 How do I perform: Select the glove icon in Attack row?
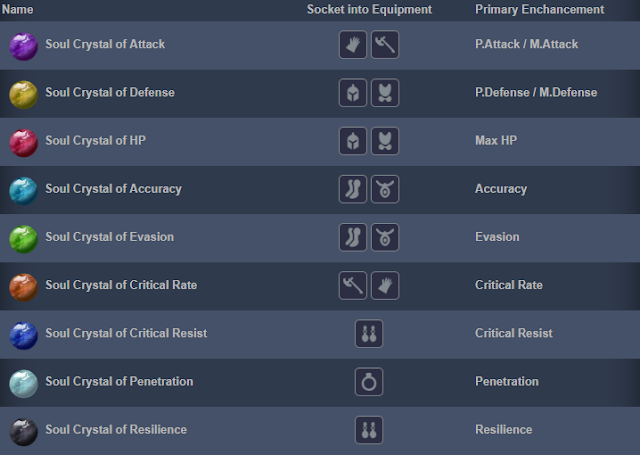coord(353,44)
